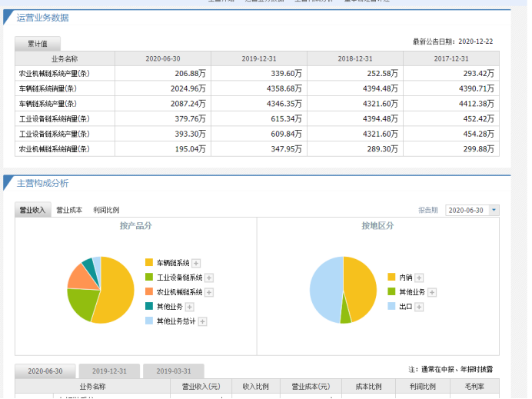The width and height of the screenshot is (532, 399).
Task: Select row 工业设备链系统销量(条)
Action: (258, 118)
